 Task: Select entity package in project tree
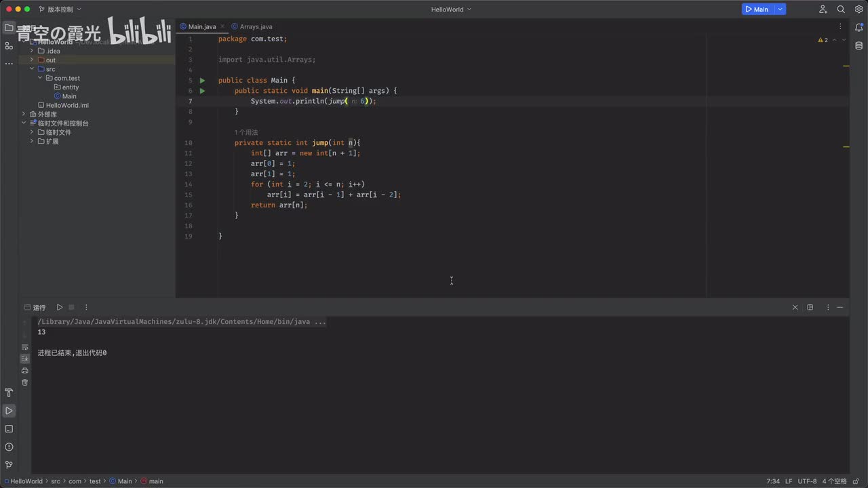66,87
